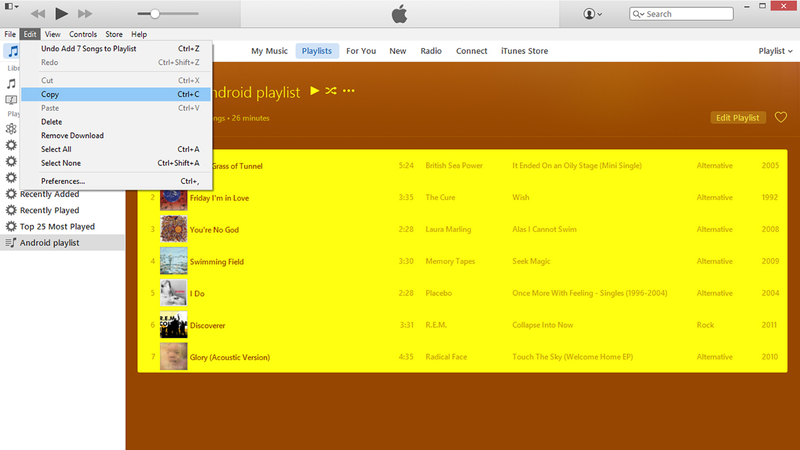This screenshot has height=450, width=800.
Task: Switch to the Radio tab
Action: pos(431,51)
